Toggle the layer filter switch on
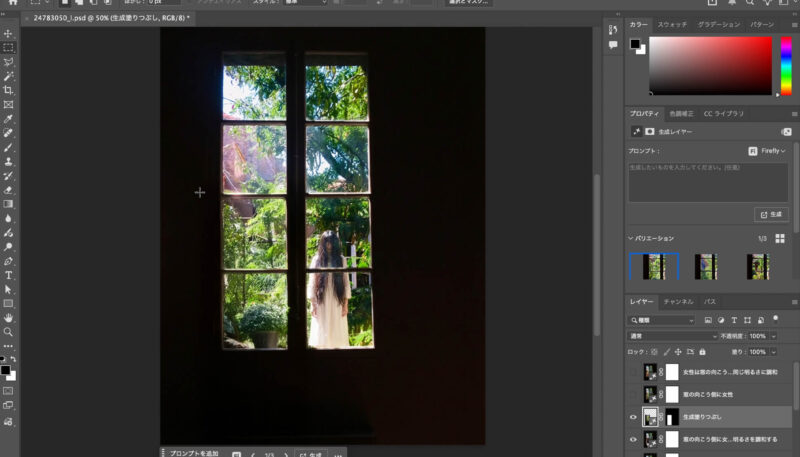The width and height of the screenshot is (800, 457). 774,319
